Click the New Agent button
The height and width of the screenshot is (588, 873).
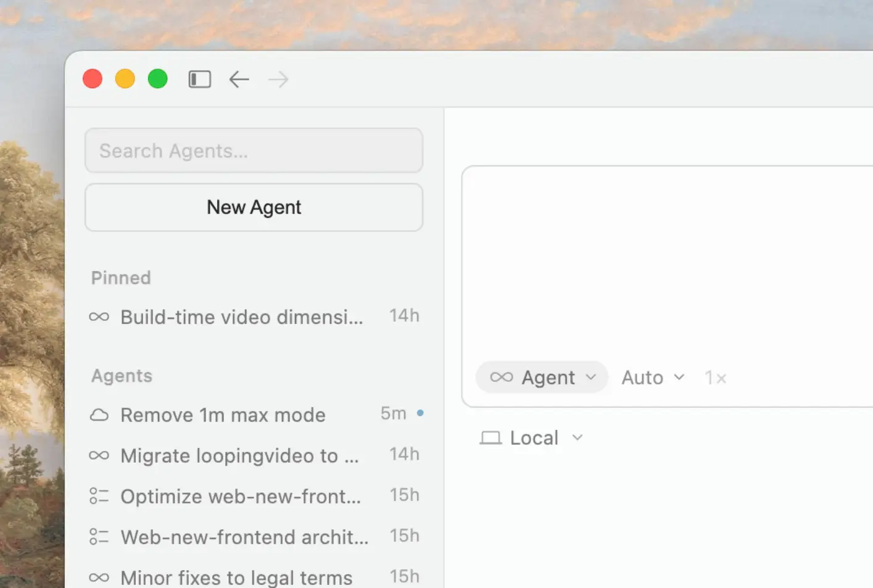point(254,207)
